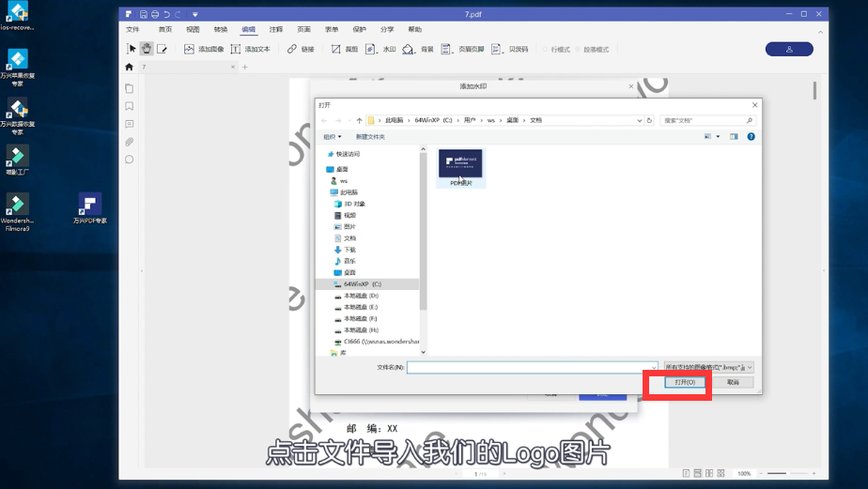The width and height of the screenshot is (868, 489).
Task: Click the print icon in title bar
Action: (155, 14)
